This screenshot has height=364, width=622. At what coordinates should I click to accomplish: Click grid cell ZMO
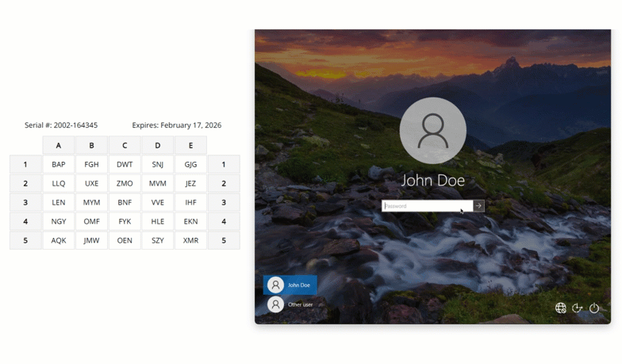(125, 184)
